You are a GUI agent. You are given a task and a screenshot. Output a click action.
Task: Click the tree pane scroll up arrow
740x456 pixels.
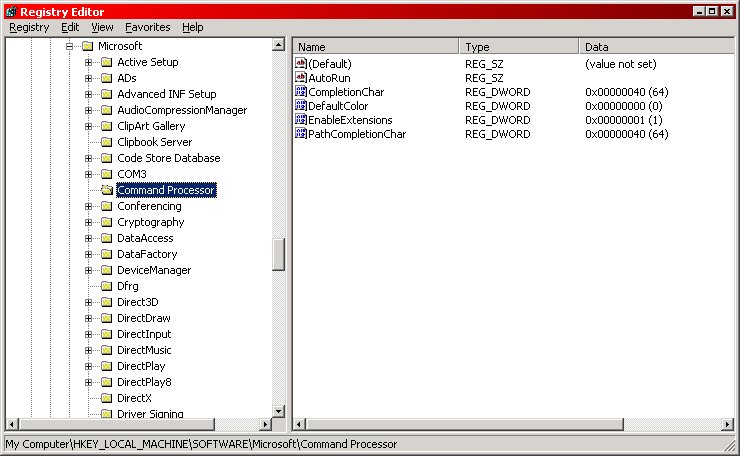pos(278,45)
